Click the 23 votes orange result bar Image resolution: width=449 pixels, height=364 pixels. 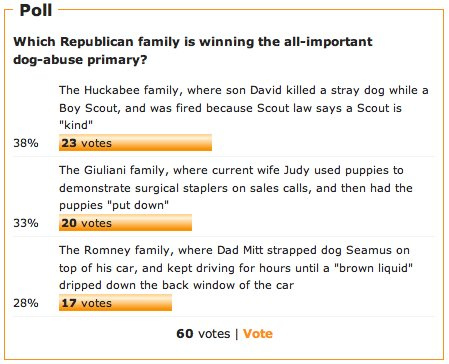click(x=135, y=143)
